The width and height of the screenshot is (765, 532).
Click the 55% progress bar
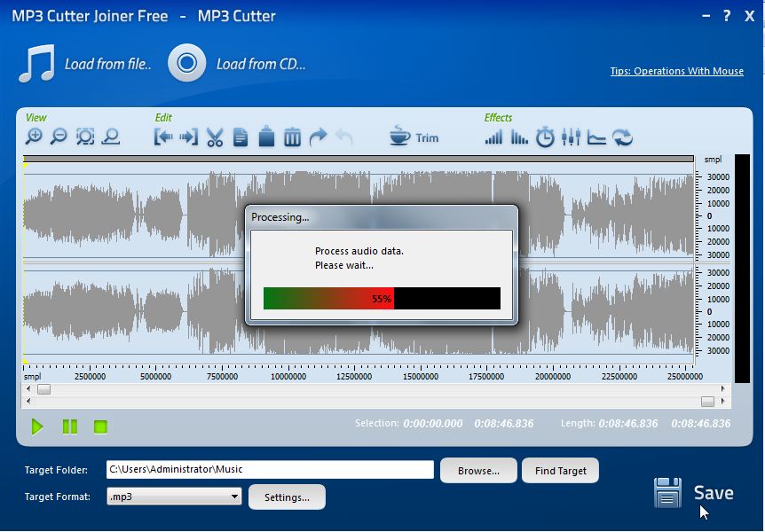pyautogui.click(x=382, y=299)
